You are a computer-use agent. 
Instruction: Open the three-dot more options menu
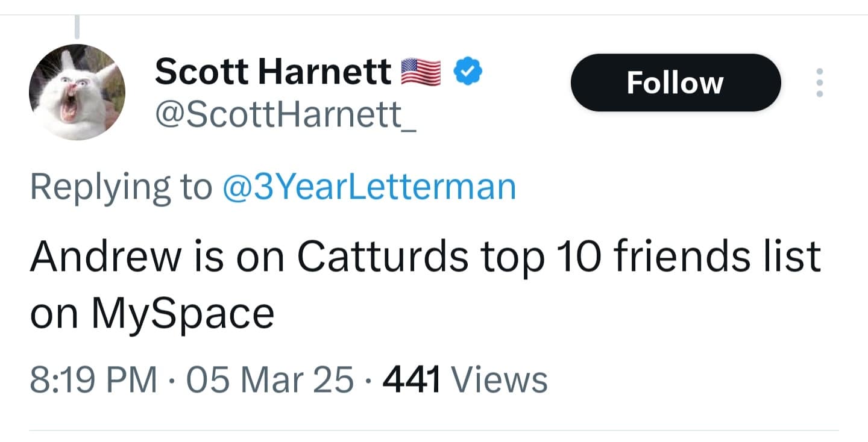[819, 82]
